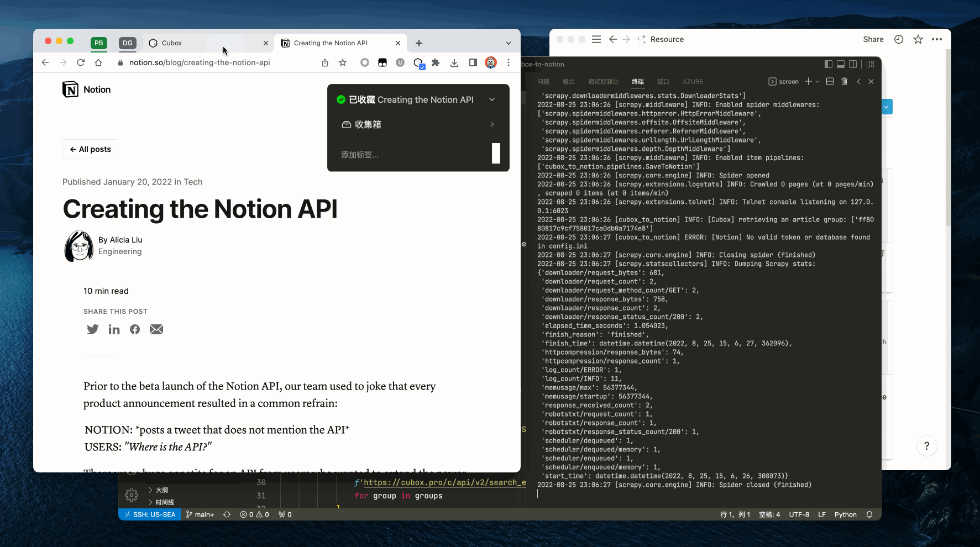Open the AZURE panel tab
Screen dimensions: 980x547
coord(693,82)
